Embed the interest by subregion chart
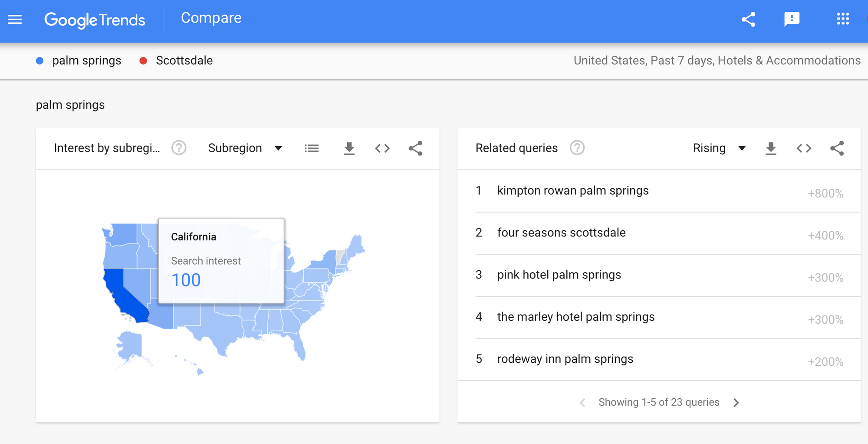This screenshot has height=444, width=868. 382,149
